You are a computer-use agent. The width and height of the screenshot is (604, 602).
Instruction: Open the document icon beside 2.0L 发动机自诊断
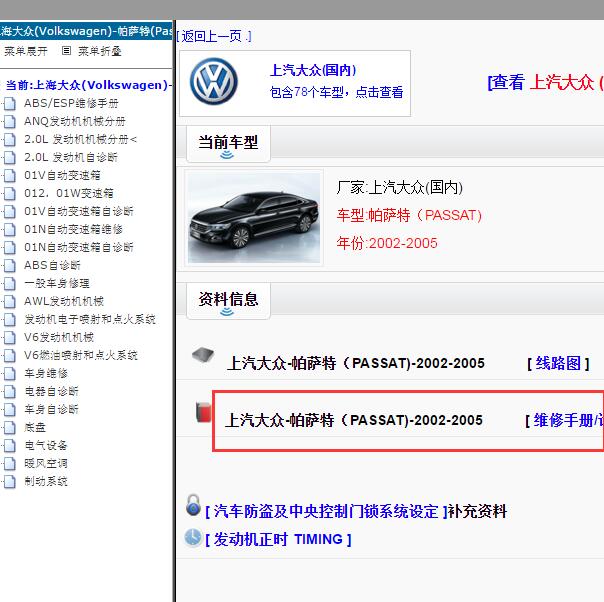point(10,158)
